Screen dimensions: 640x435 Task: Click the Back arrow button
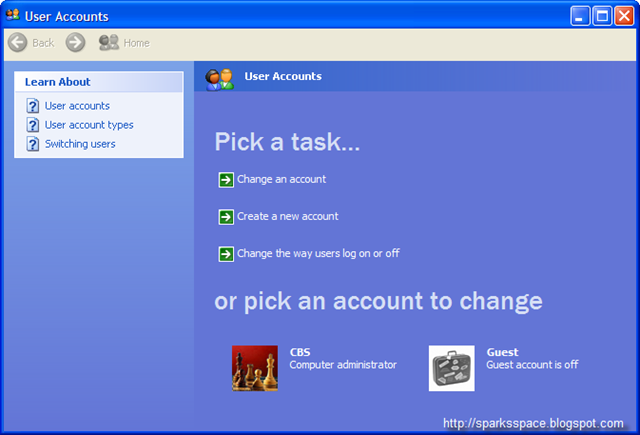pos(18,42)
